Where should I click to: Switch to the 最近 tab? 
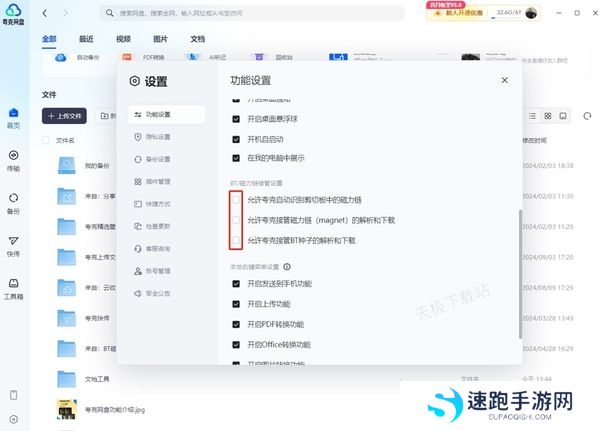pos(86,39)
